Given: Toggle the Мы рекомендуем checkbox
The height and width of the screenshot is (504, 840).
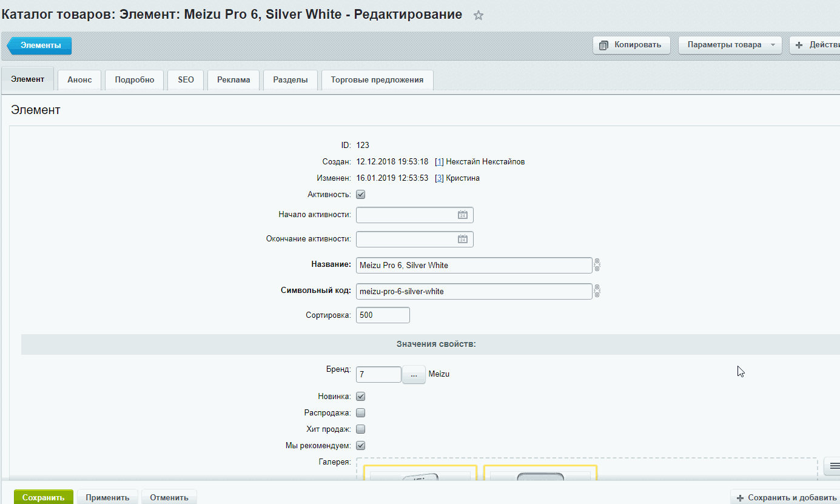Looking at the screenshot, I should click(360, 446).
